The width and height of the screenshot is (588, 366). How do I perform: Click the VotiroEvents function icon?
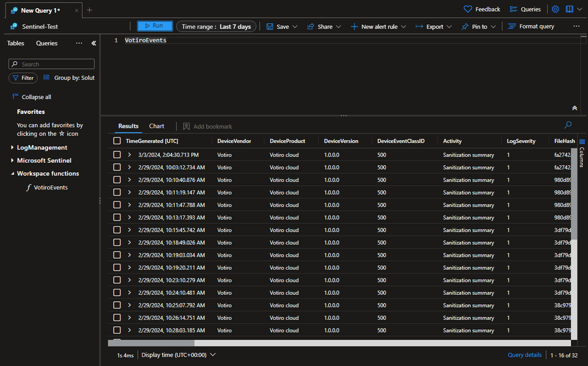(x=28, y=187)
